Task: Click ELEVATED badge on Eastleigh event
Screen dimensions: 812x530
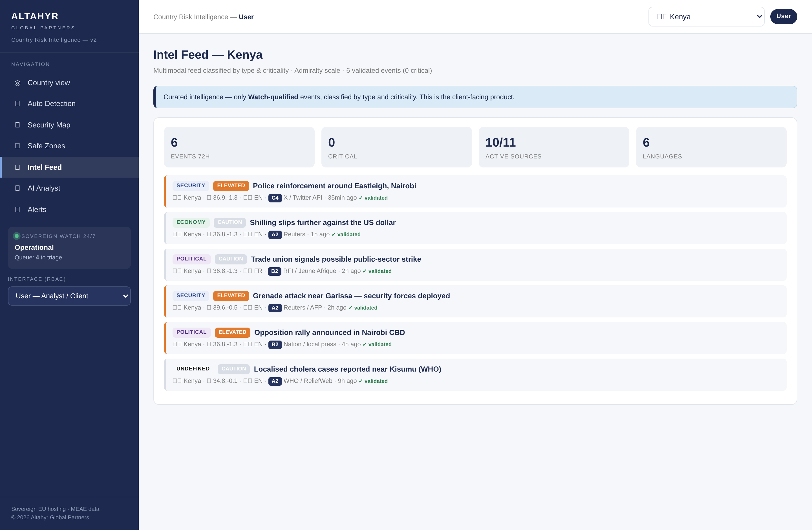Action: click(x=231, y=185)
